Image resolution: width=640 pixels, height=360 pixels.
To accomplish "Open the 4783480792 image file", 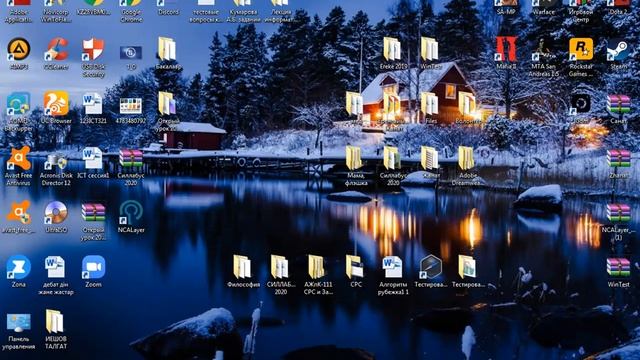I will point(131,105).
